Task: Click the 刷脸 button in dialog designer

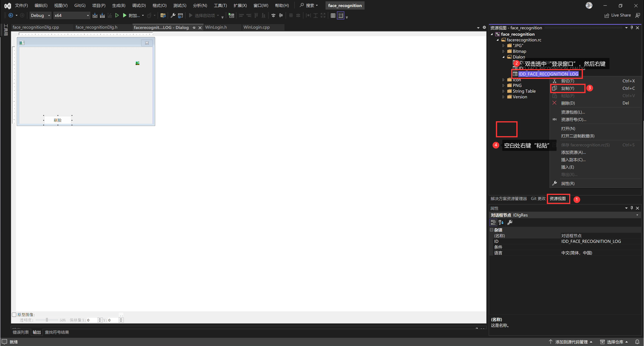Action: tap(58, 120)
